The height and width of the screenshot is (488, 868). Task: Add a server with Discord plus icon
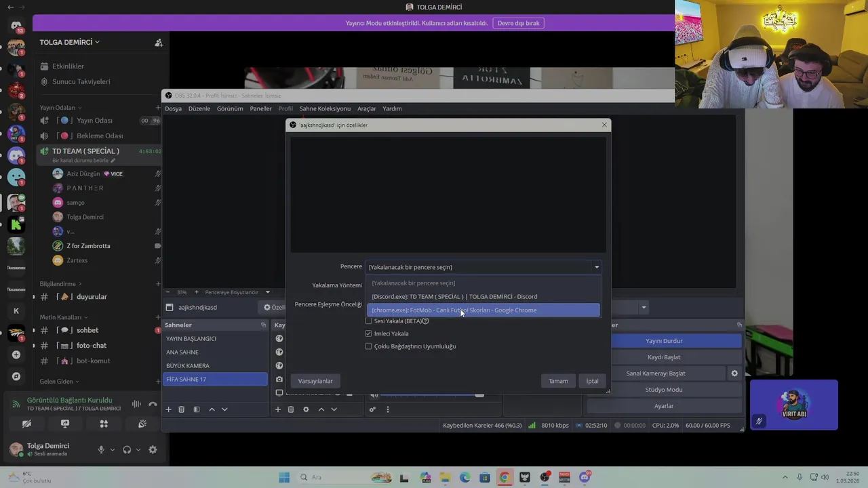pyautogui.click(x=16, y=354)
